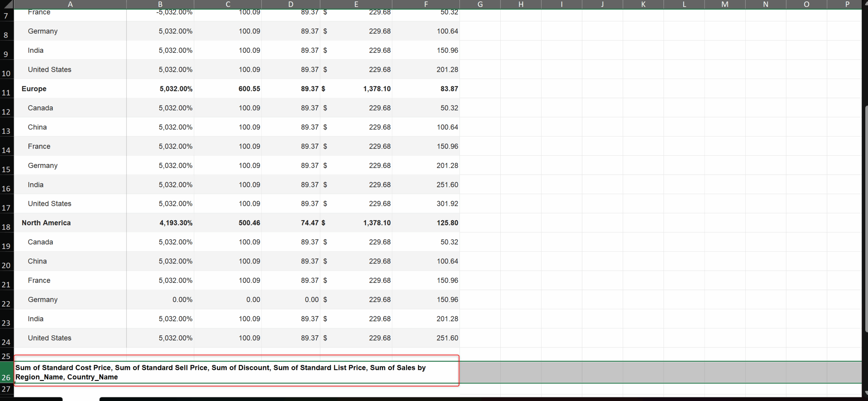Select row 11 header
Image resolution: width=868 pixels, height=401 pixels.
click(6, 89)
